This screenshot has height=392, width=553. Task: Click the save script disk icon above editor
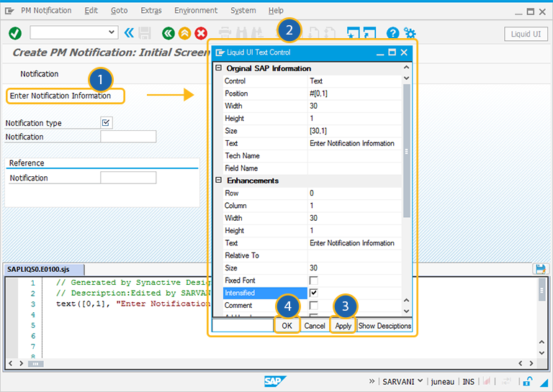pyautogui.click(x=540, y=269)
